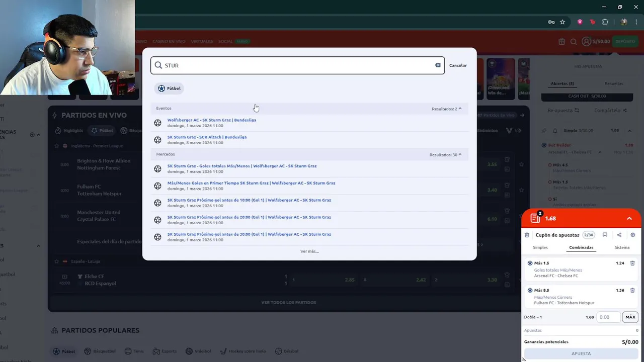Open Wolfsberger AC - SK Sturm Graz Bundesliga event

pyautogui.click(x=212, y=120)
